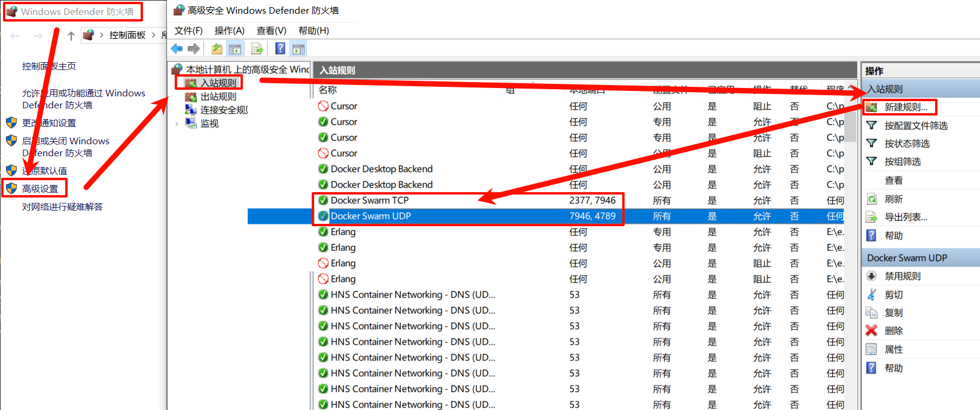Viewport: 980px width, 410px height.
Task: Select 监视 in the console tree
Action: click(x=209, y=123)
